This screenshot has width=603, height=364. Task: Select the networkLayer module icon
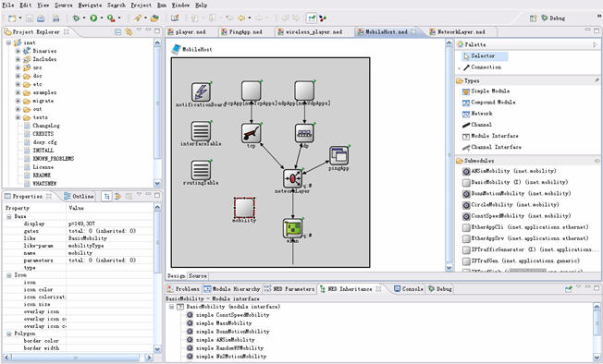[x=292, y=178]
